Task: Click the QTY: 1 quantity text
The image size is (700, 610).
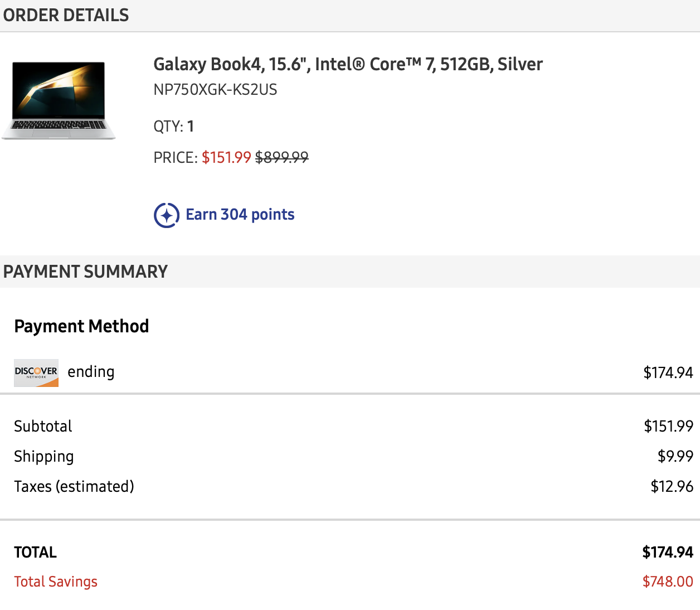Action: coord(174,127)
